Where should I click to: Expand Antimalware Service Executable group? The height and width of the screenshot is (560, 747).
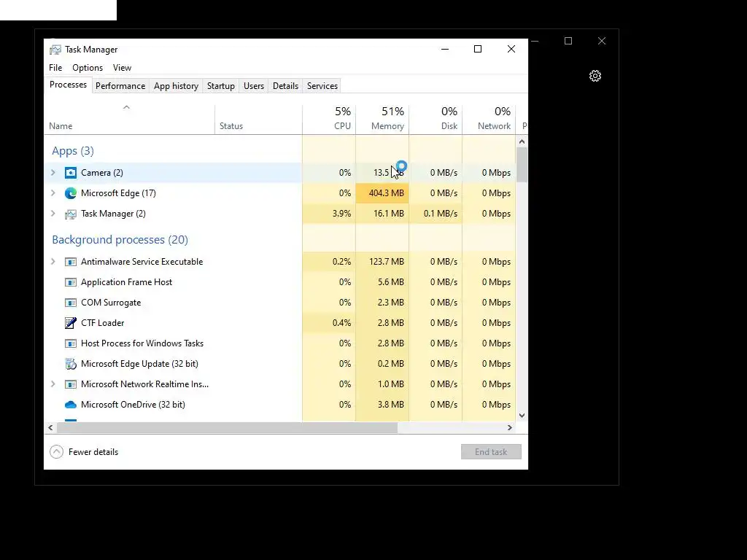(53, 262)
